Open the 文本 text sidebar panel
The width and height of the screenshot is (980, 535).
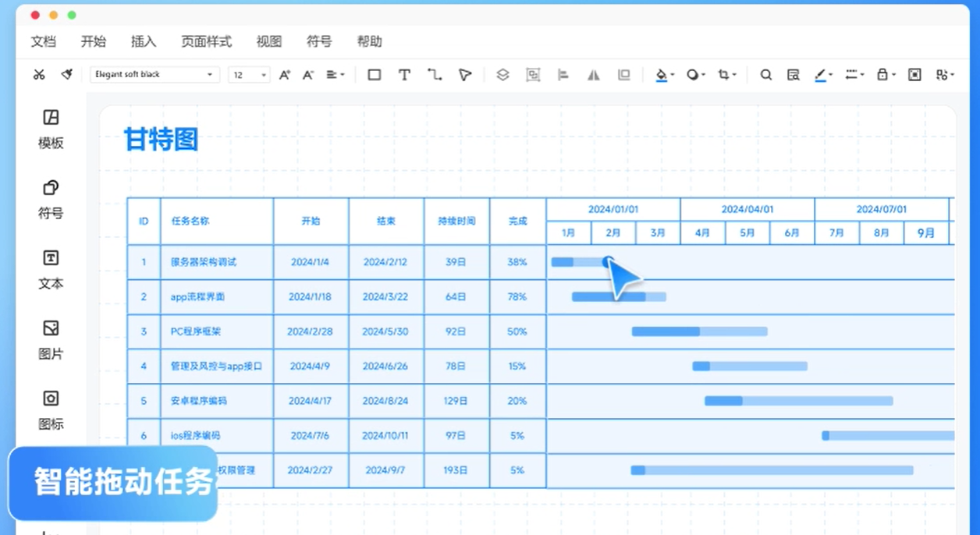[x=51, y=270]
